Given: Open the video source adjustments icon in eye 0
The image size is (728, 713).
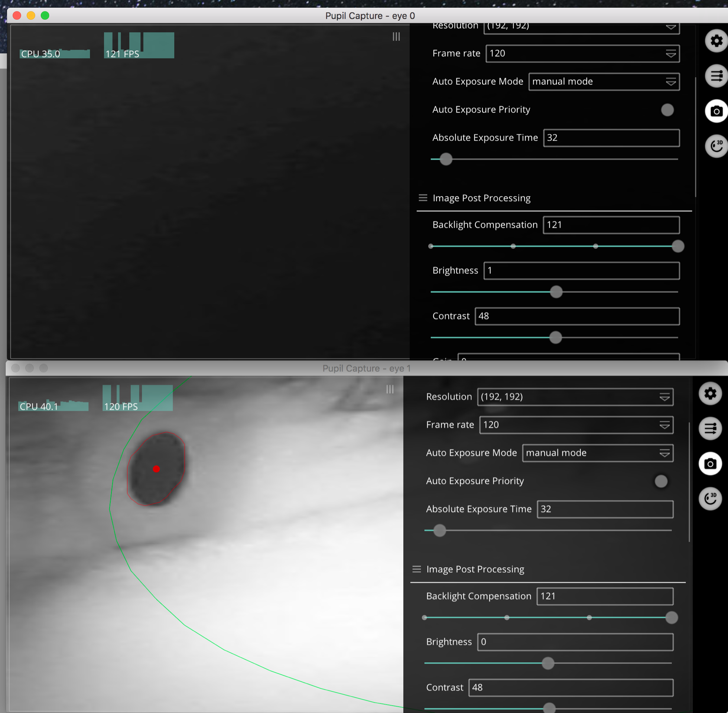Looking at the screenshot, I should [x=716, y=76].
